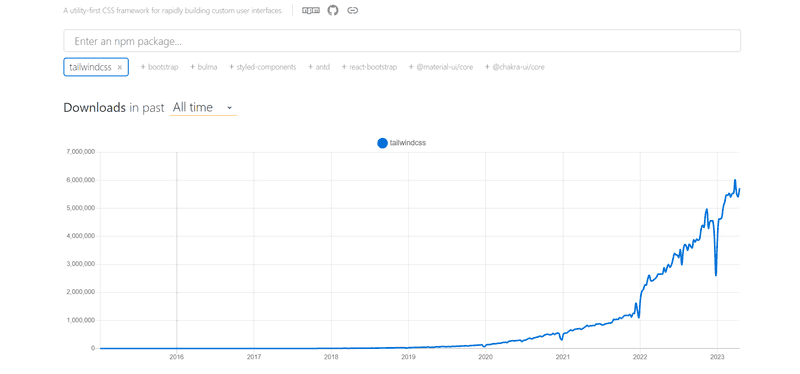Remove tailwindcss package with the x icon
This screenshot has width=800, height=374.
[x=120, y=67]
